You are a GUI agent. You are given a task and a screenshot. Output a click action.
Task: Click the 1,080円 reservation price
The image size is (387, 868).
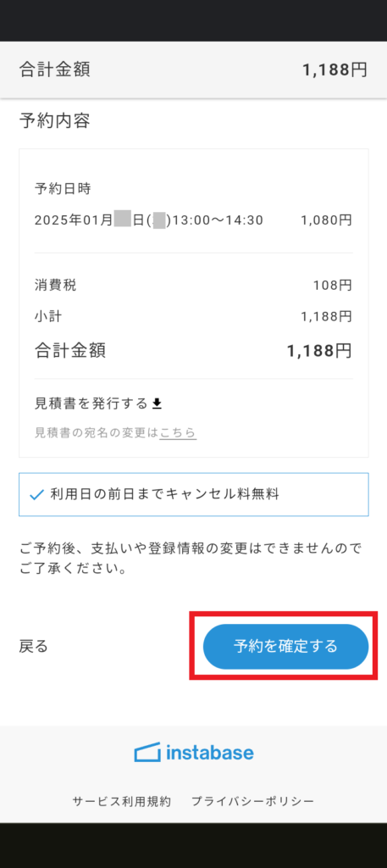point(326,220)
